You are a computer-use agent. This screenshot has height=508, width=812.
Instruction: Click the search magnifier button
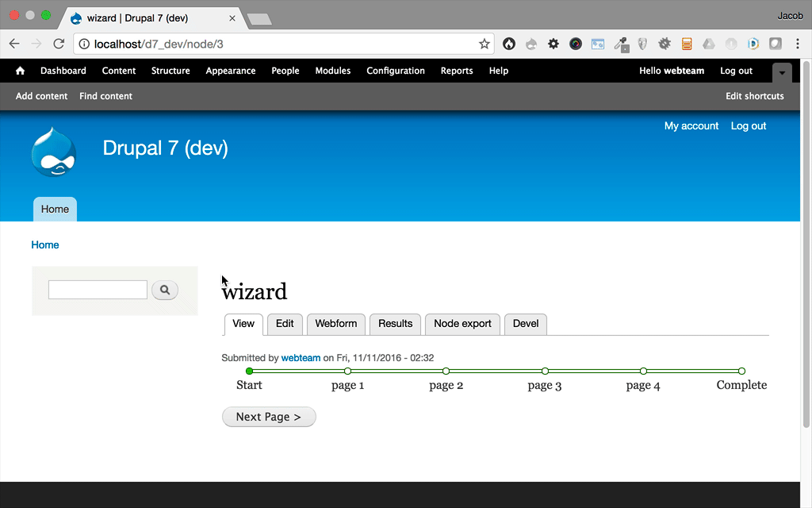pyautogui.click(x=165, y=290)
